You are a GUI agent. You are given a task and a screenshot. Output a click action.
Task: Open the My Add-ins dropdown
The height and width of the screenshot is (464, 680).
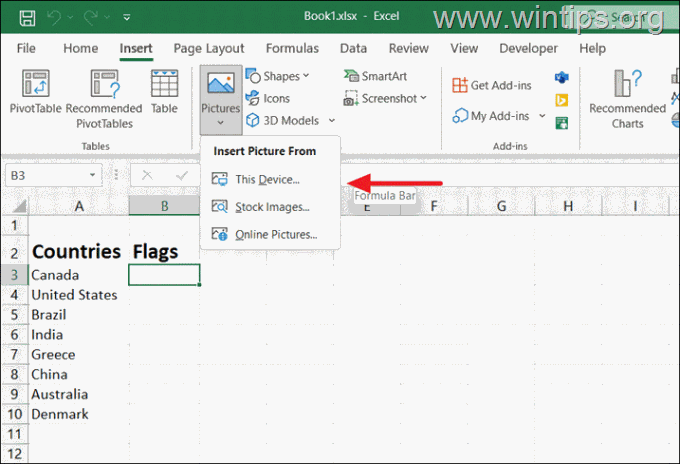542,116
